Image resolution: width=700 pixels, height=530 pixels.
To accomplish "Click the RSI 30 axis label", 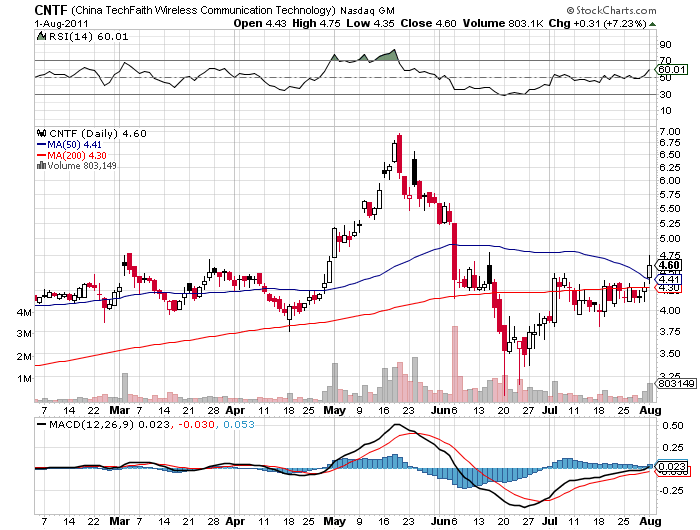I will [x=665, y=94].
